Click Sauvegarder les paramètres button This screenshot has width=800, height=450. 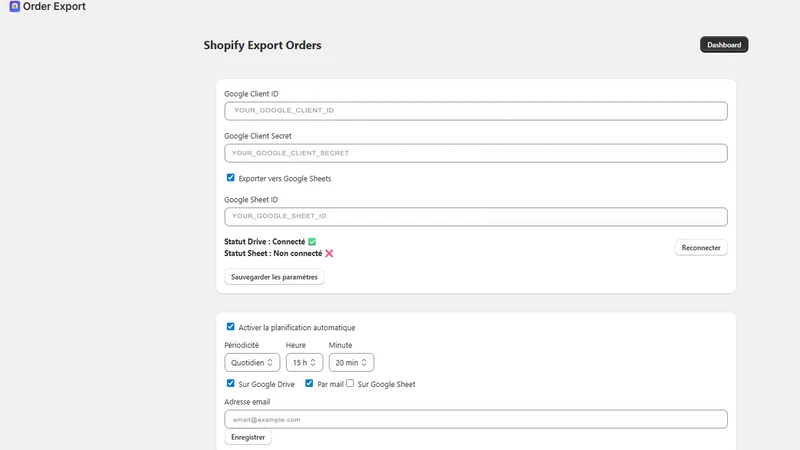pos(274,277)
